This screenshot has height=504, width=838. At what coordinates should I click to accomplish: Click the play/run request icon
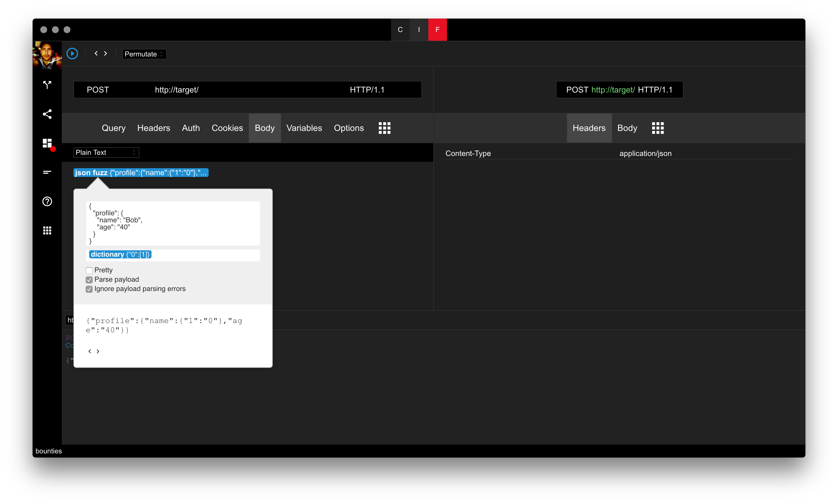(x=72, y=54)
